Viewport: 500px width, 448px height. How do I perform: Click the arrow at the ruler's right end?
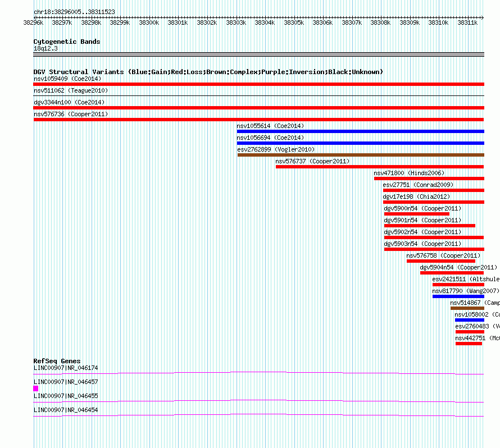pos(483,17)
